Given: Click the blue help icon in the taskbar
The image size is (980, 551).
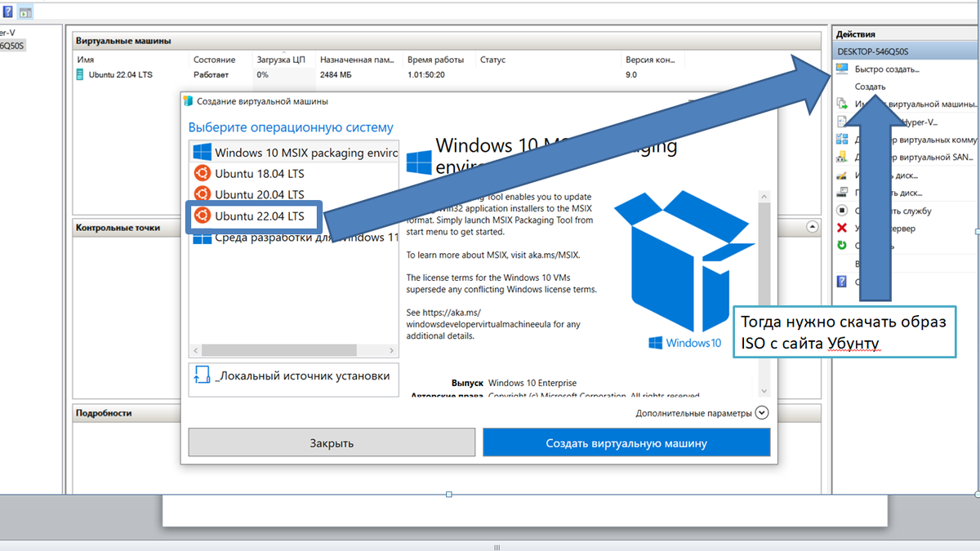Looking at the screenshot, I should (8, 11).
